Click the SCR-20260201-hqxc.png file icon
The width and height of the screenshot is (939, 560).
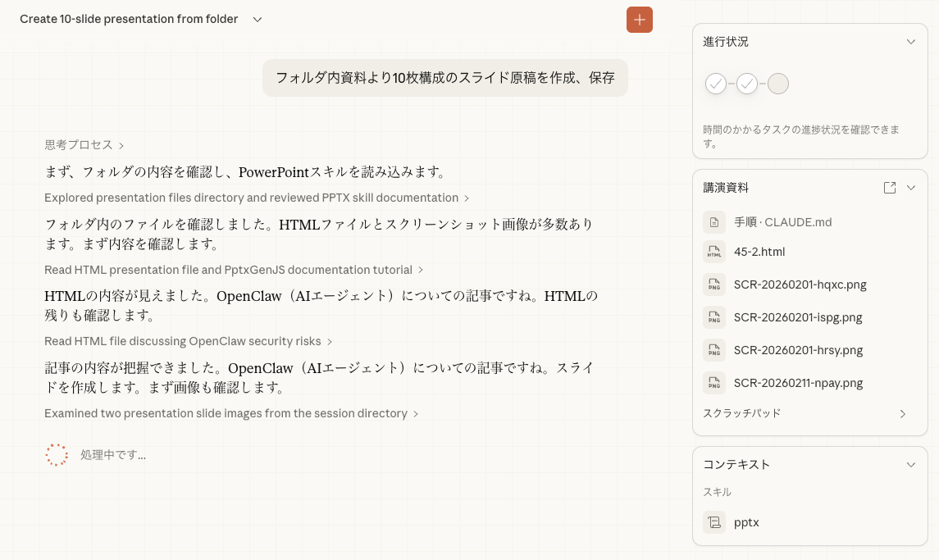click(x=714, y=285)
